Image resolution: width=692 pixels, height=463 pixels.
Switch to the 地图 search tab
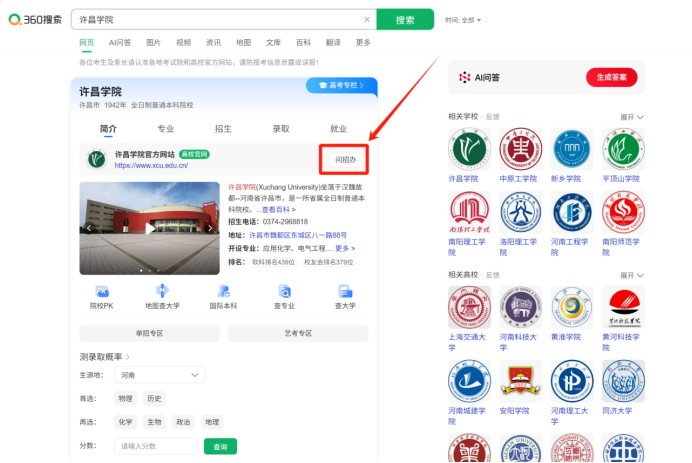243,42
